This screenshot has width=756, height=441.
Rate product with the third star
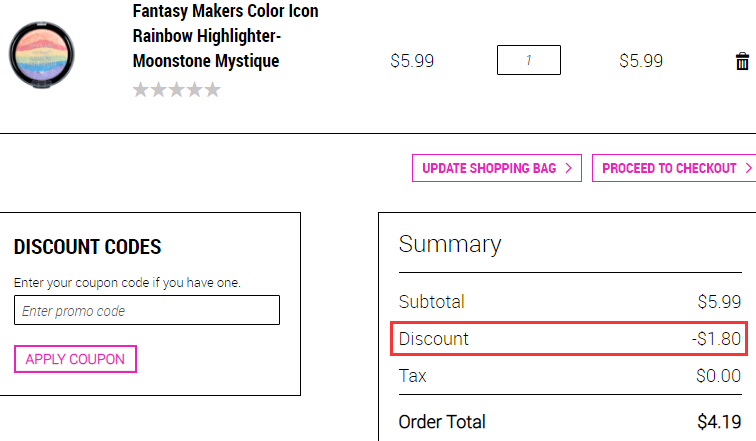click(176, 90)
